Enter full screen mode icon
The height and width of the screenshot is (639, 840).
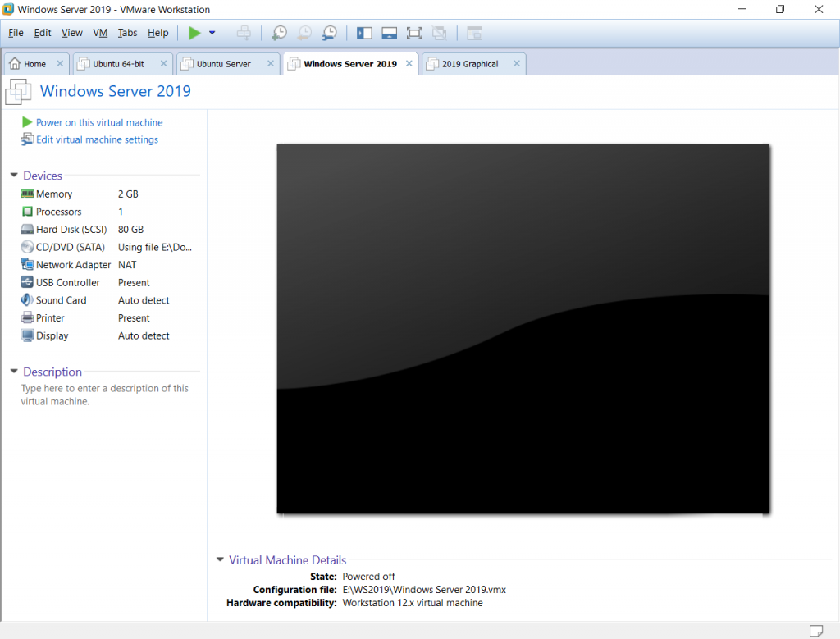coord(414,33)
